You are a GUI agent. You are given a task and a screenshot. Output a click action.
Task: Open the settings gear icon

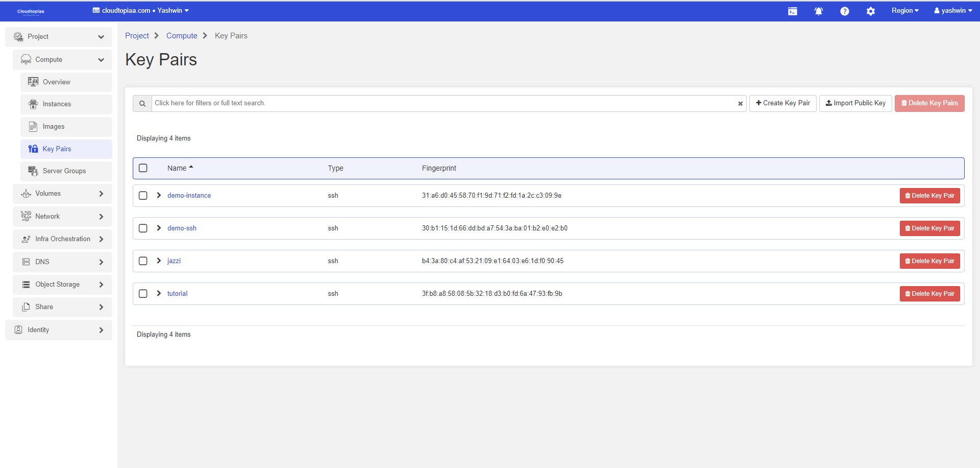(870, 11)
